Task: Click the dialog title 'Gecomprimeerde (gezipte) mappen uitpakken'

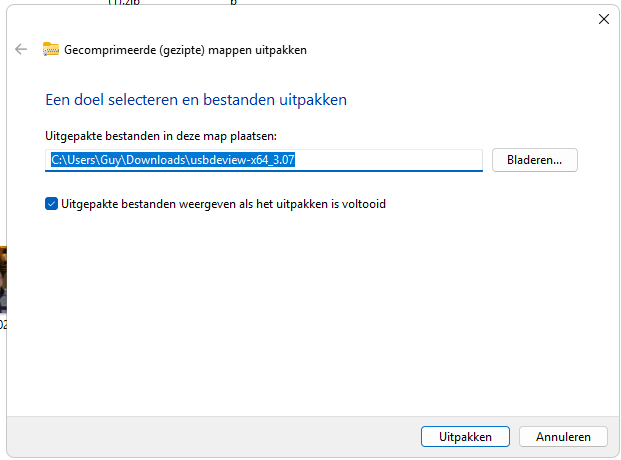Action: click(185, 50)
